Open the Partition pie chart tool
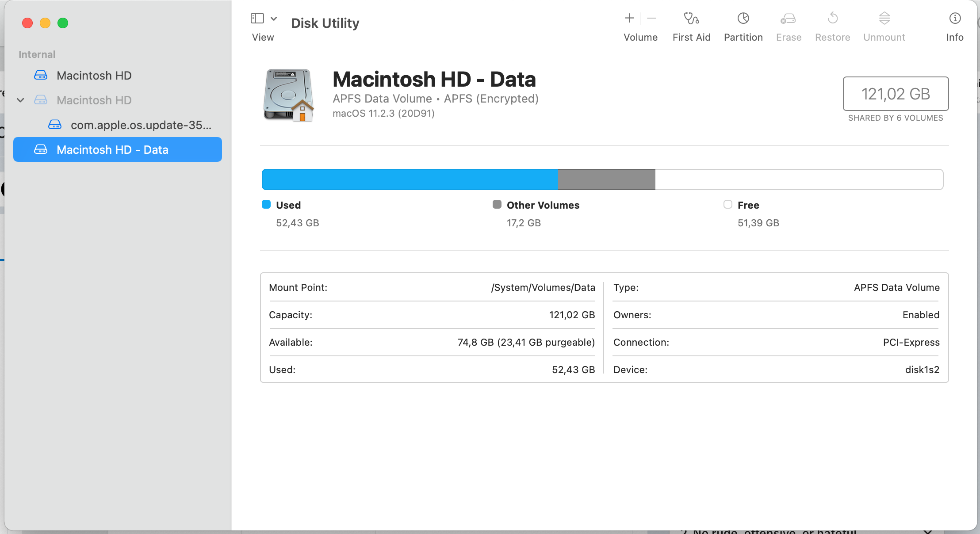The image size is (980, 534). [x=743, y=18]
